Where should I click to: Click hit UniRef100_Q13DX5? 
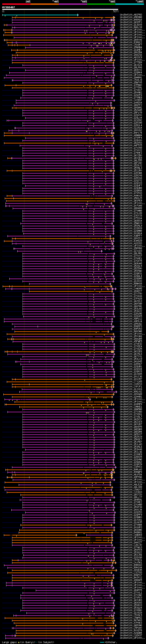(131, 25)
